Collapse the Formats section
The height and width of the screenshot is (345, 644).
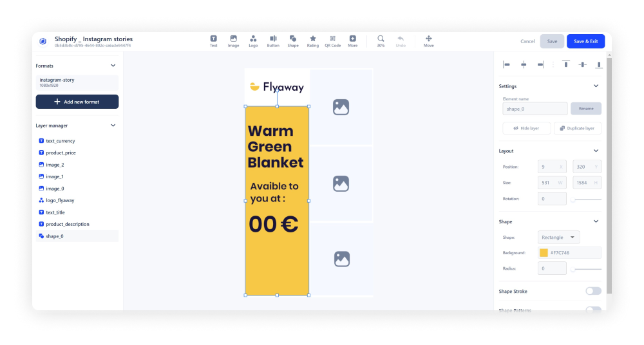[113, 66]
